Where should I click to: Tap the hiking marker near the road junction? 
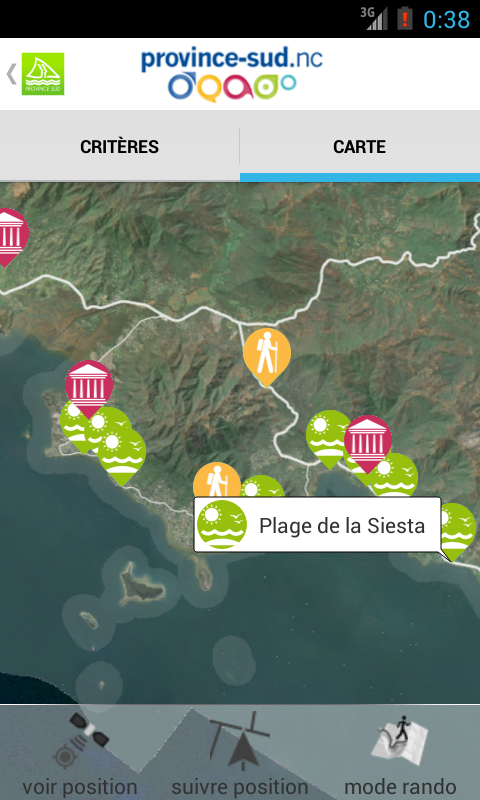(267, 356)
